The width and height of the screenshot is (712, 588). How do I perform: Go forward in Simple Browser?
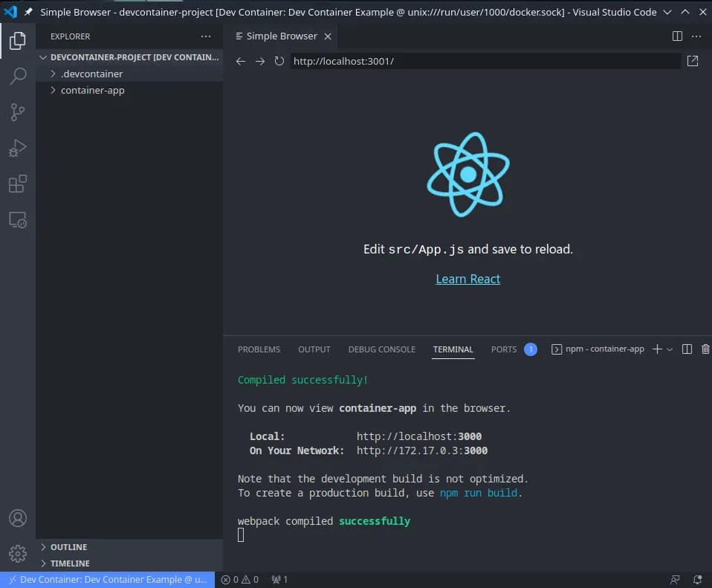259,61
